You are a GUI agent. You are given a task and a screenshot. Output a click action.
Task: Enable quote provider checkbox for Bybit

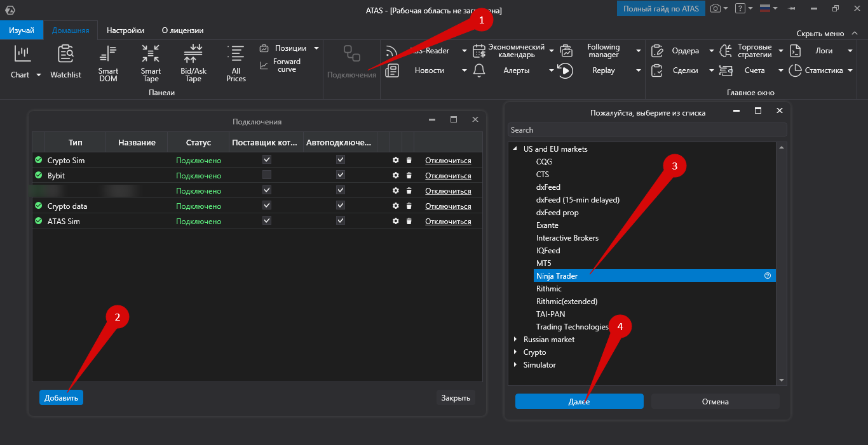(267, 175)
